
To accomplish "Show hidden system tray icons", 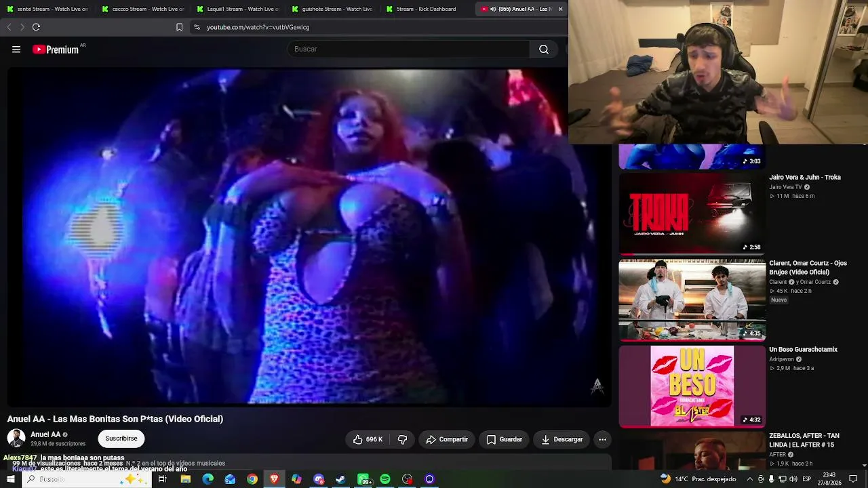I will [749, 479].
